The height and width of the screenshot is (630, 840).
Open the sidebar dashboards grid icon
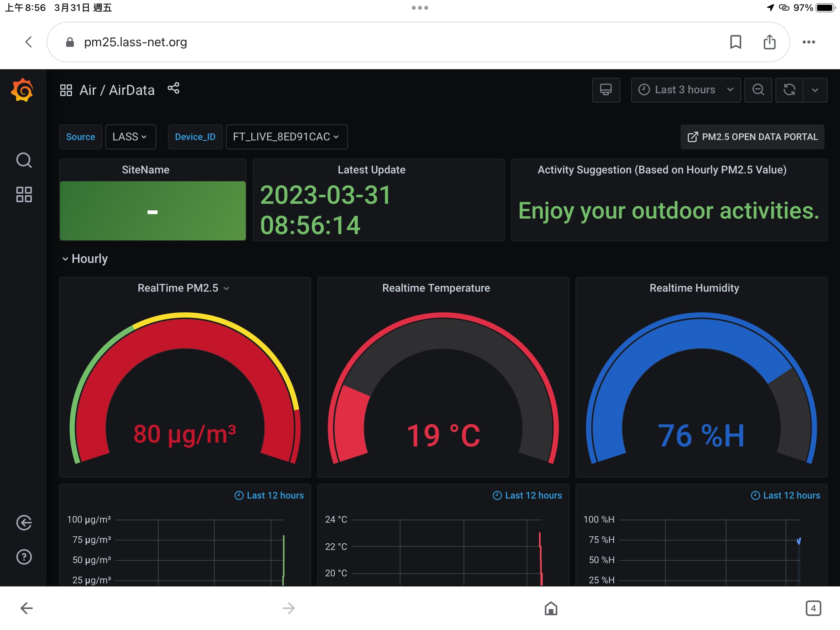click(x=24, y=194)
